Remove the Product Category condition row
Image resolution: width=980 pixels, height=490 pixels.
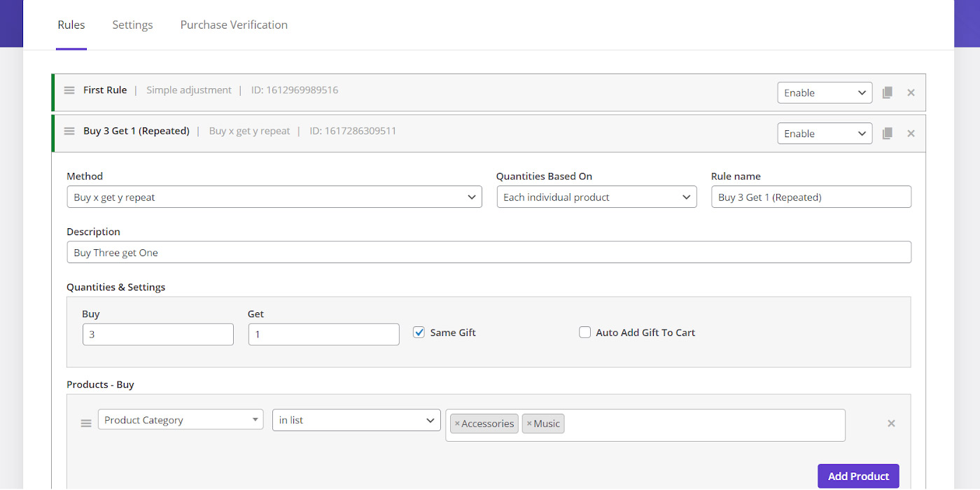(x=891, y=423)
